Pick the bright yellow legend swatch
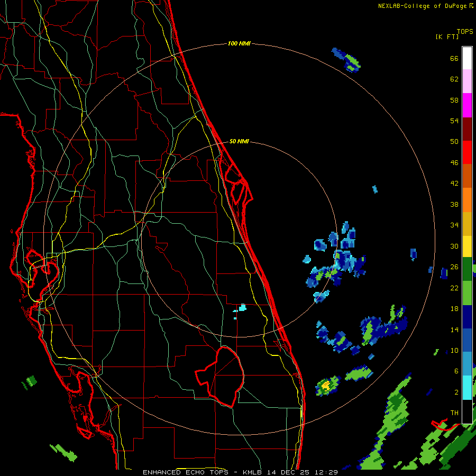Image resolution: width=476 pixels, height=476 pixels. pos(467,246)
